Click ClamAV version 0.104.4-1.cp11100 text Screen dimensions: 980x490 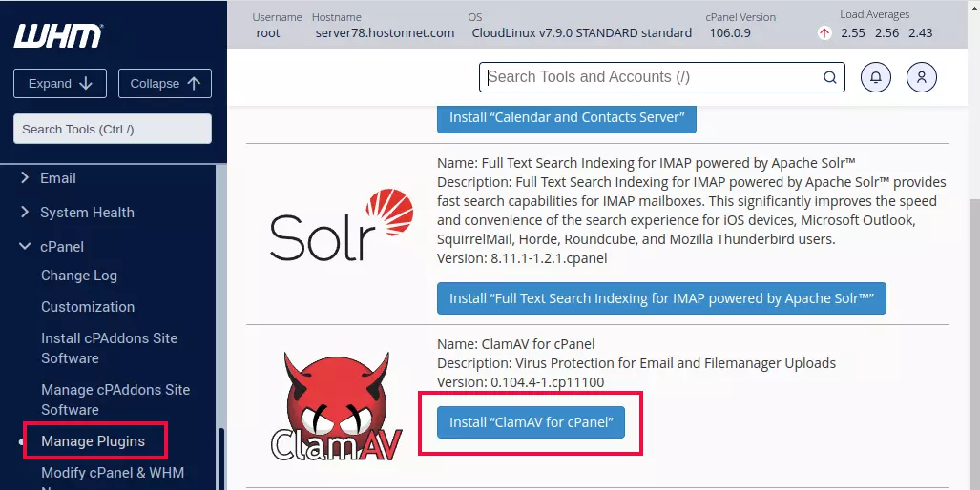[521, 382]
